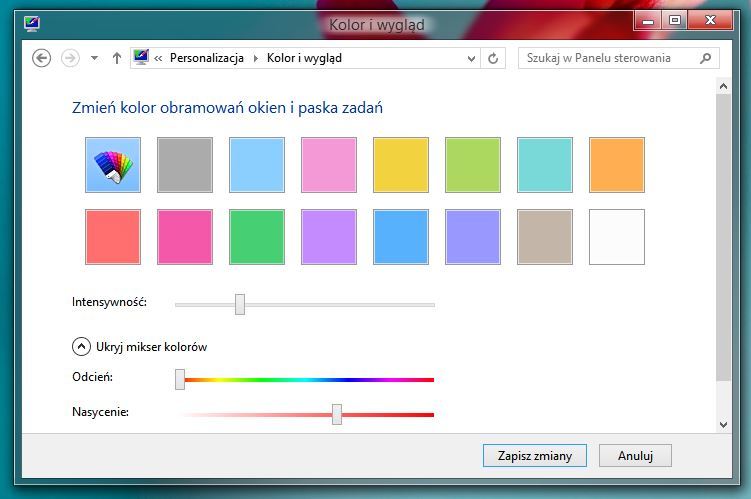751x499 pixels.
Task: Open the breadcrumb arrow after Personalizacja
Action: pos(256,58)
